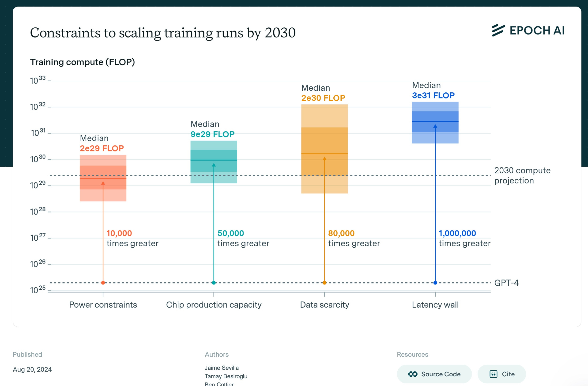Click the blue Latency wall baseline dot
Screen dimensions: 588x386
435,283
